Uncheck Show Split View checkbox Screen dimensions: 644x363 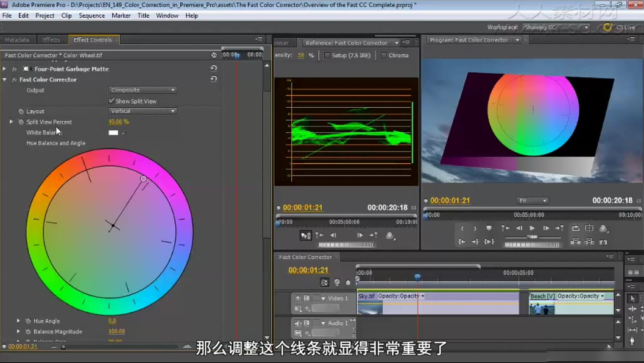(111, 100)
